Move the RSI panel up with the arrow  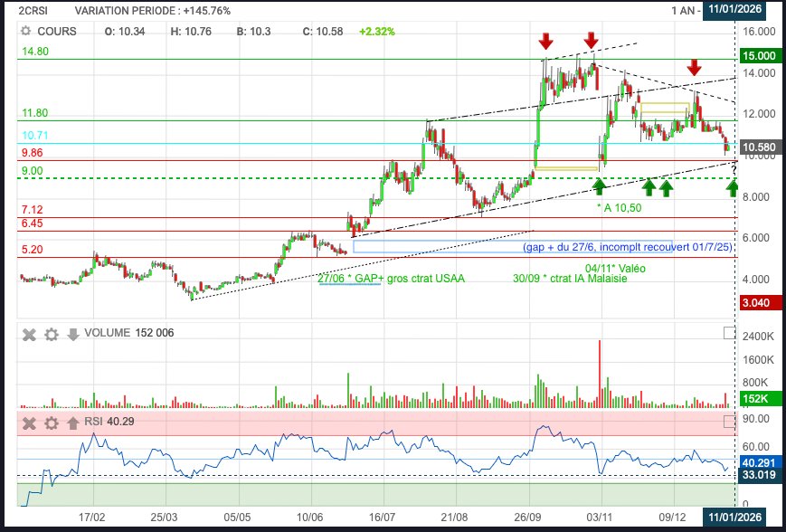pos(73,423)
